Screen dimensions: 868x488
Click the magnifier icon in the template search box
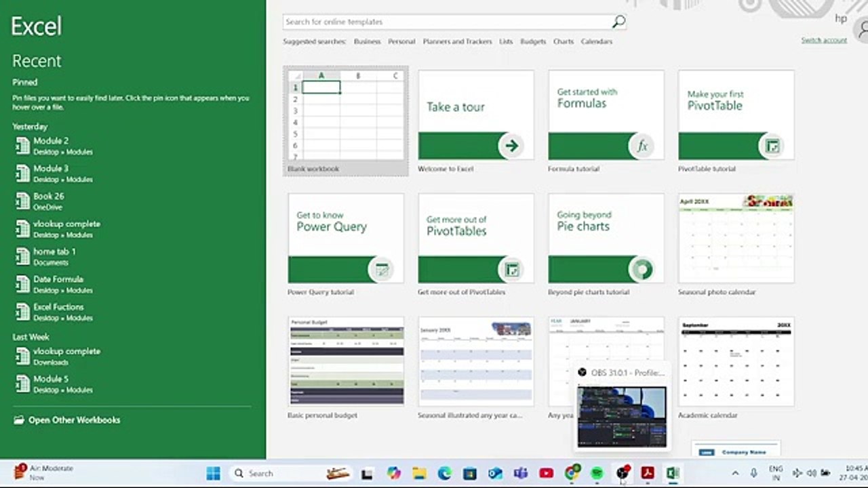(618, 22)
